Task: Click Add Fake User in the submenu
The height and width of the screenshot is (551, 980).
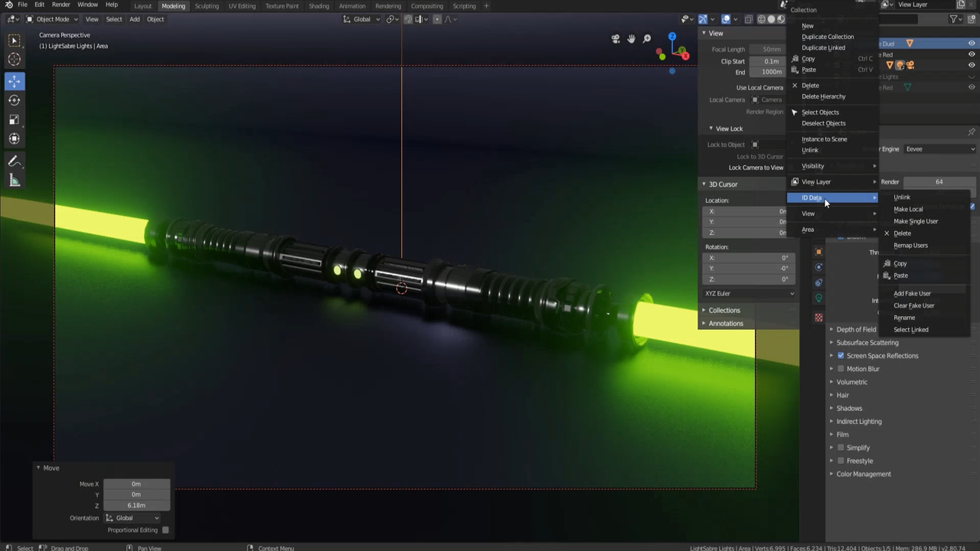Action: click(912, 293)
